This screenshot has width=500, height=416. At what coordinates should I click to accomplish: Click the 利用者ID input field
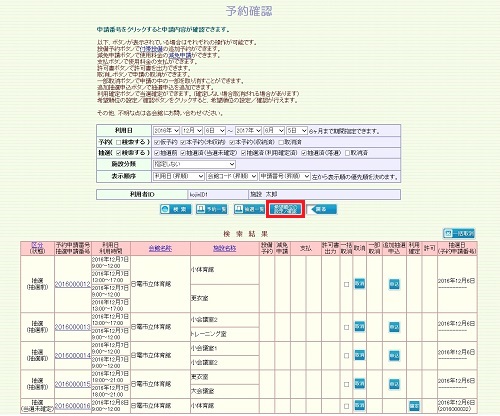(218, 194)
